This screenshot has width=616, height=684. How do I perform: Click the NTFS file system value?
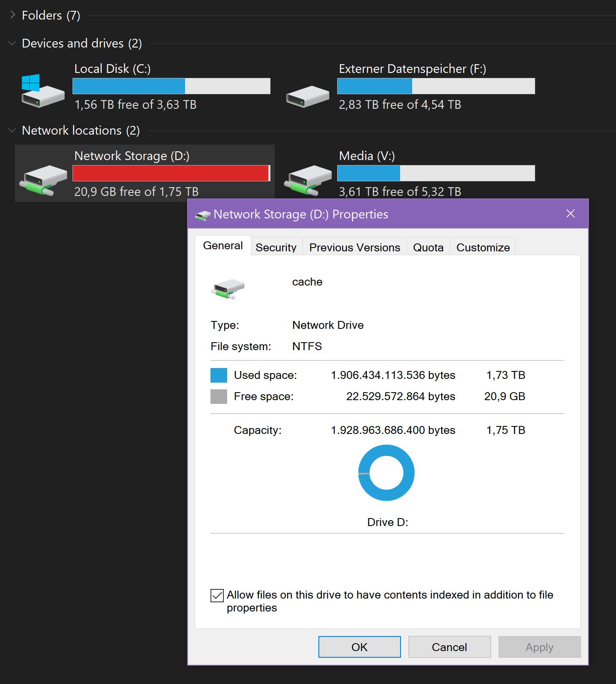click(x=307, y=346)
